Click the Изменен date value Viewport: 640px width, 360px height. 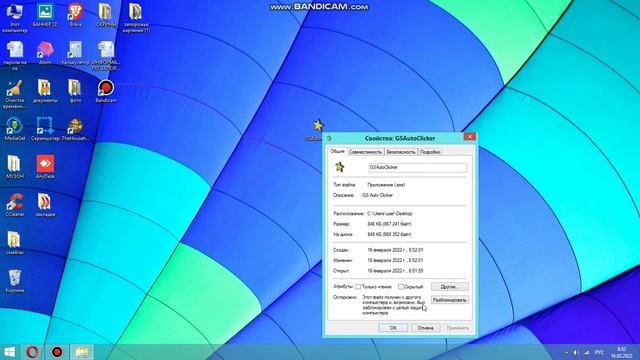(395, 260)
